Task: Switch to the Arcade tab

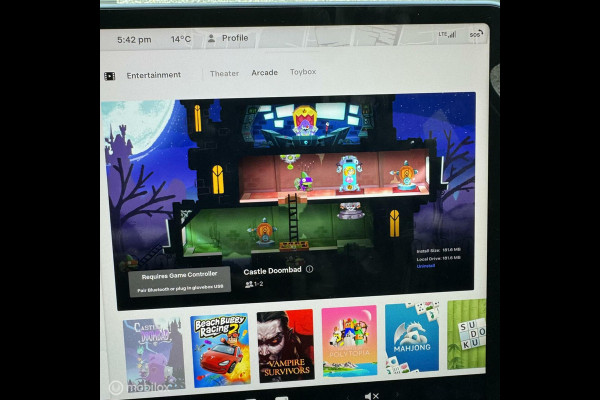Action: click(264, 72)
